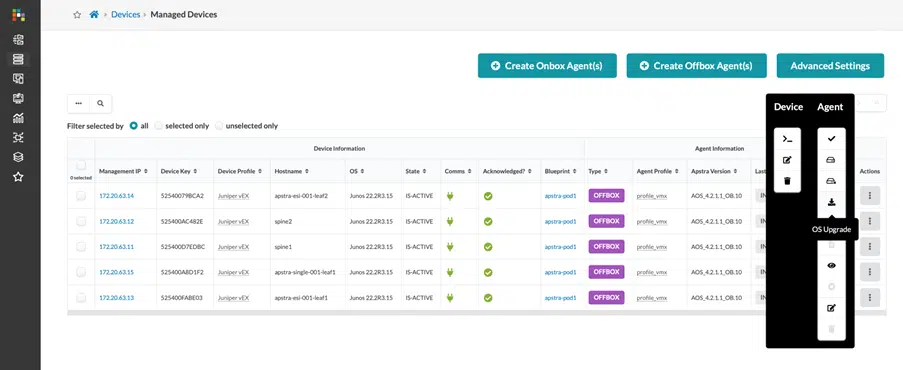Click Devices in the breadcrumb
903x370 pixels.
[x=126, y=14]
